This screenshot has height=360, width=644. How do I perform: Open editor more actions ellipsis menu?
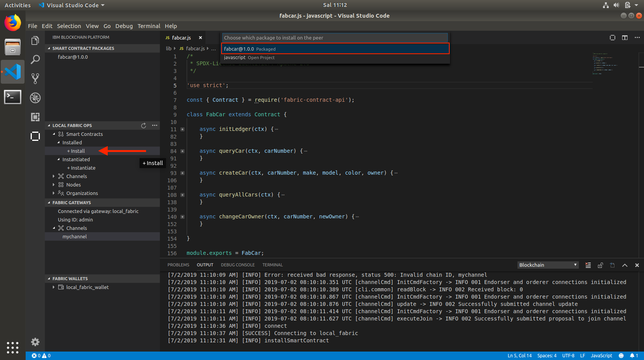637,38
